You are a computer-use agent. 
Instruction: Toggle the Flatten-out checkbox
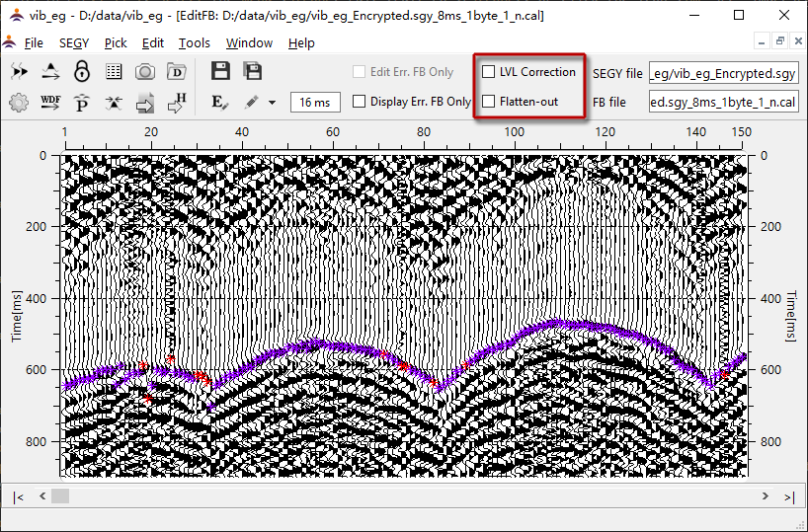pyautogui.click(x=488, y=102)
